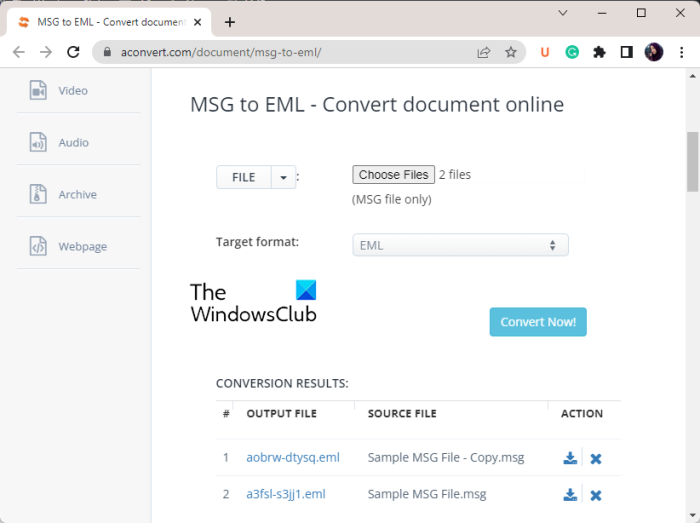Image resolution: width=700 pixels, height=523 pixels.
Task: Open the Video category link
Action: click(73, 91)
